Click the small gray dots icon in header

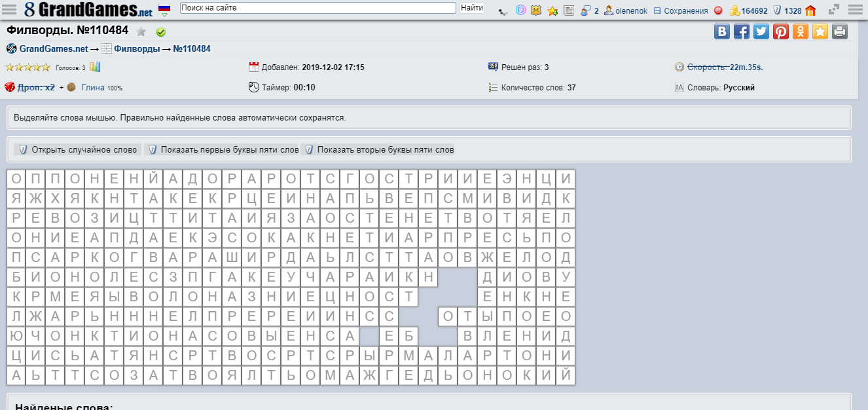click(x=503, y=11)
